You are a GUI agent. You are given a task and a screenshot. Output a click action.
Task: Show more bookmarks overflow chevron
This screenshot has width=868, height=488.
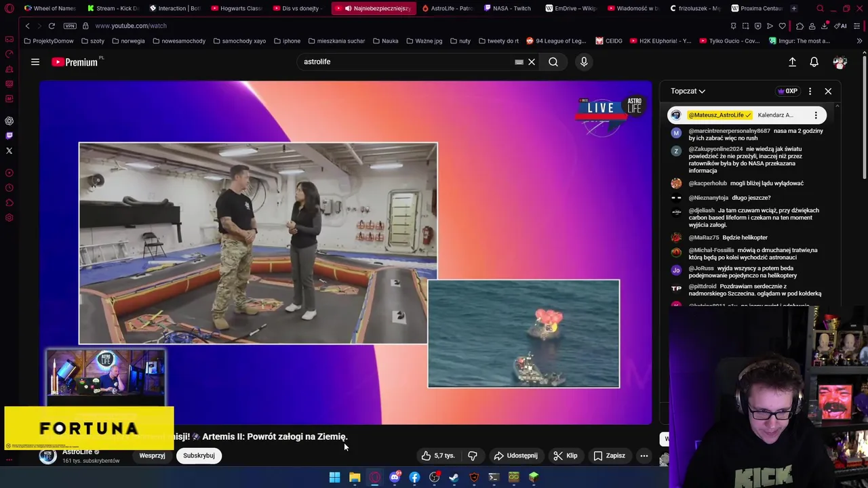click(859, 41)
